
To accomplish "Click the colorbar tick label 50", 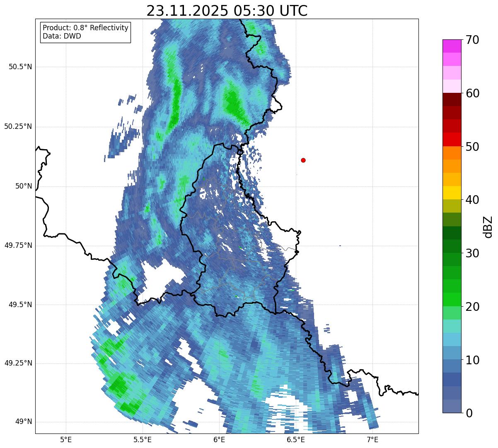I will pos(472,147).
